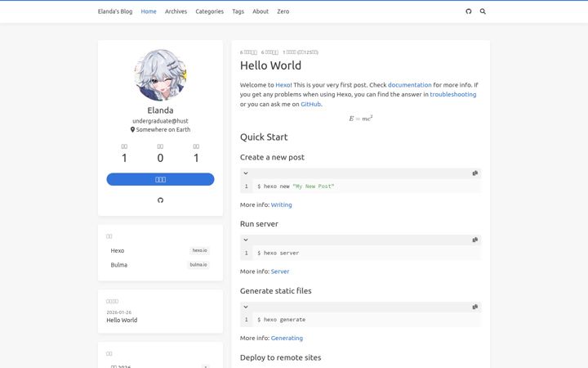
Task: Open the GitHub link in the post text
Action: click(310, 104)
